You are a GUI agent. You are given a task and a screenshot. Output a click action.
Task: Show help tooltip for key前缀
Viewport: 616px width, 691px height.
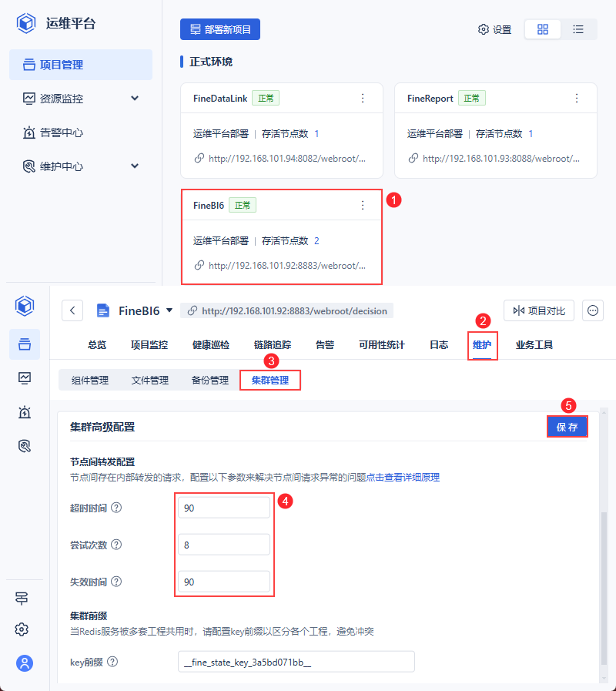tap(112, 662)
